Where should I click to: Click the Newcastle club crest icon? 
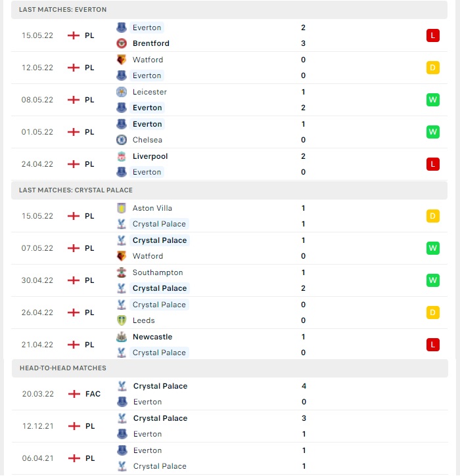pyautogui.click(x=122, y=337)
